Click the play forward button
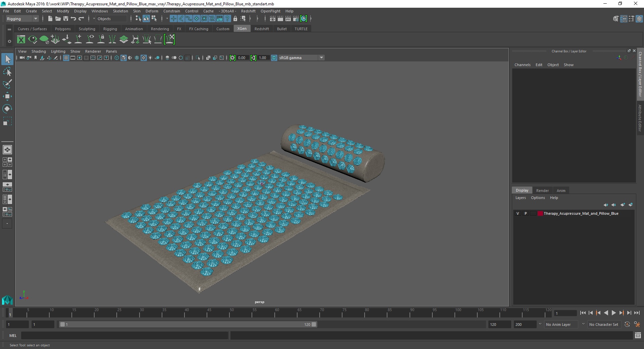Screen dimensions: 644x349 coord(613,313)
